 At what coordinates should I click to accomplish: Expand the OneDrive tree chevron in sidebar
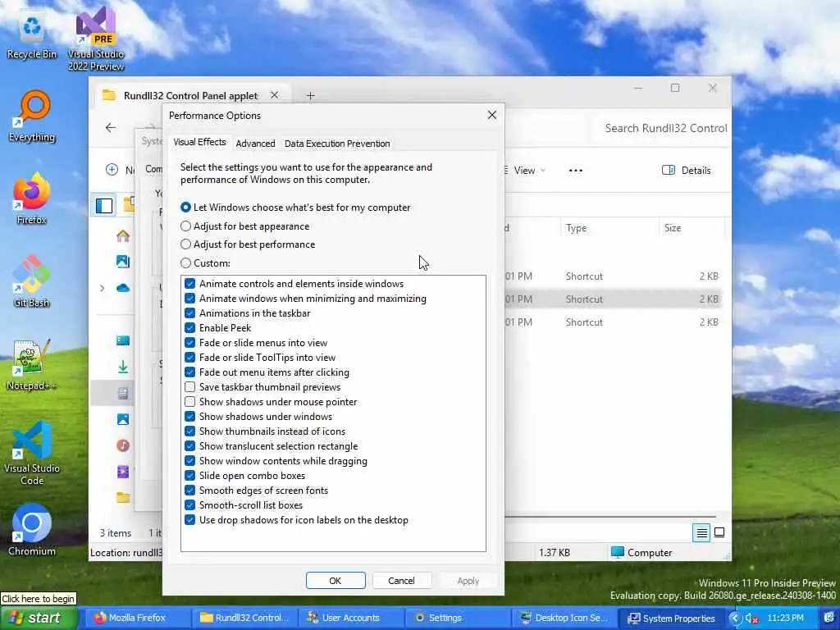[x=102, y=288]
